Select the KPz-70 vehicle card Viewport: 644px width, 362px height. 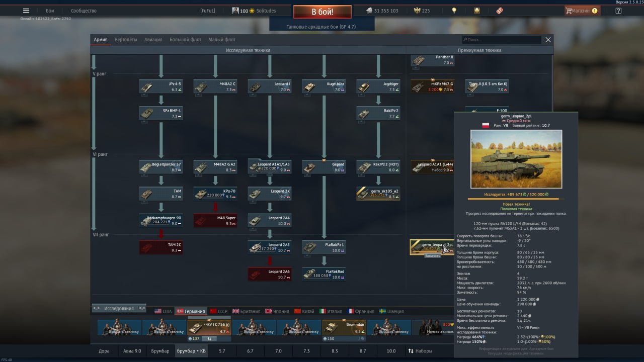click(x=215, y=194)
